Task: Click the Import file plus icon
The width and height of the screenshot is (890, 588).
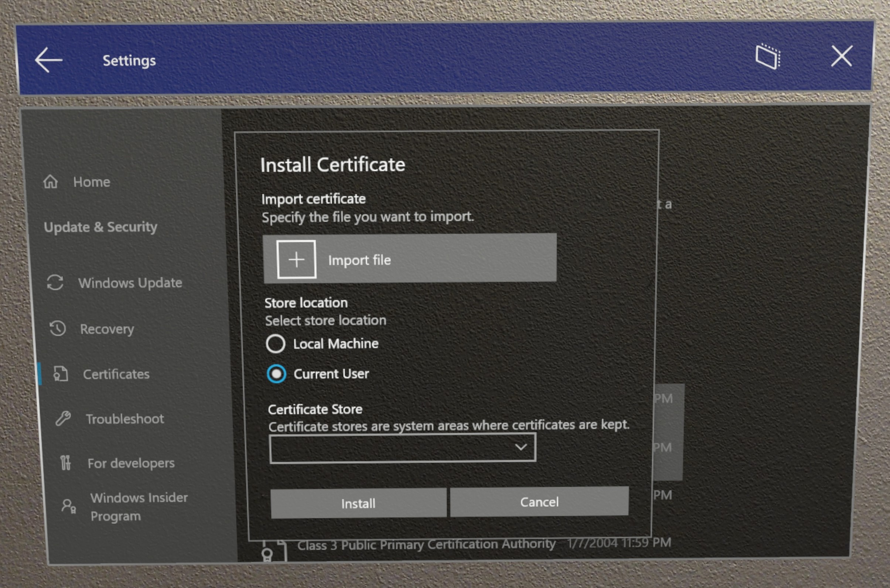Action: click(x=295, y=259)
